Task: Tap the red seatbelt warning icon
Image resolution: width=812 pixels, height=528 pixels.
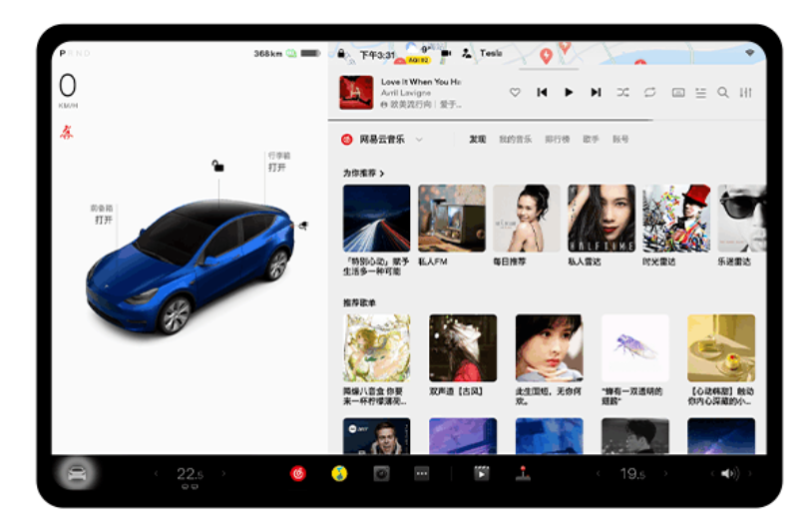Action: pos(66,133)
